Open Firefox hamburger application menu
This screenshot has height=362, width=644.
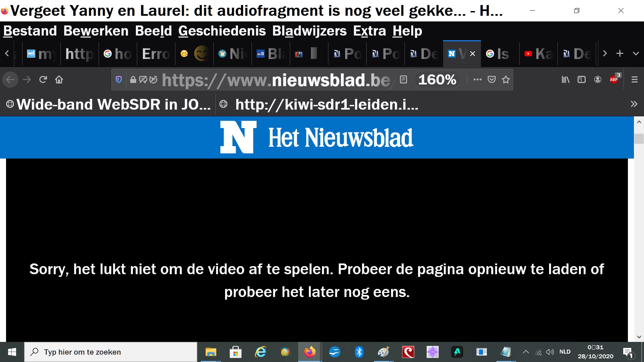[635, 80]
